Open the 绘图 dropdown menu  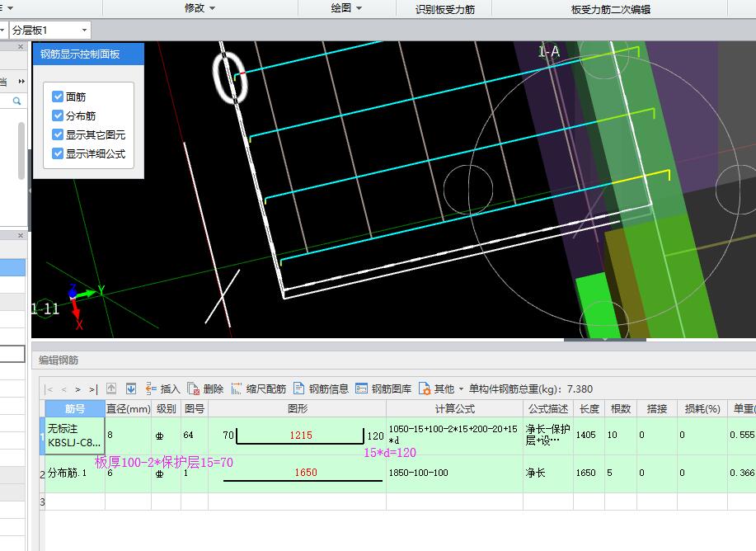346,8
